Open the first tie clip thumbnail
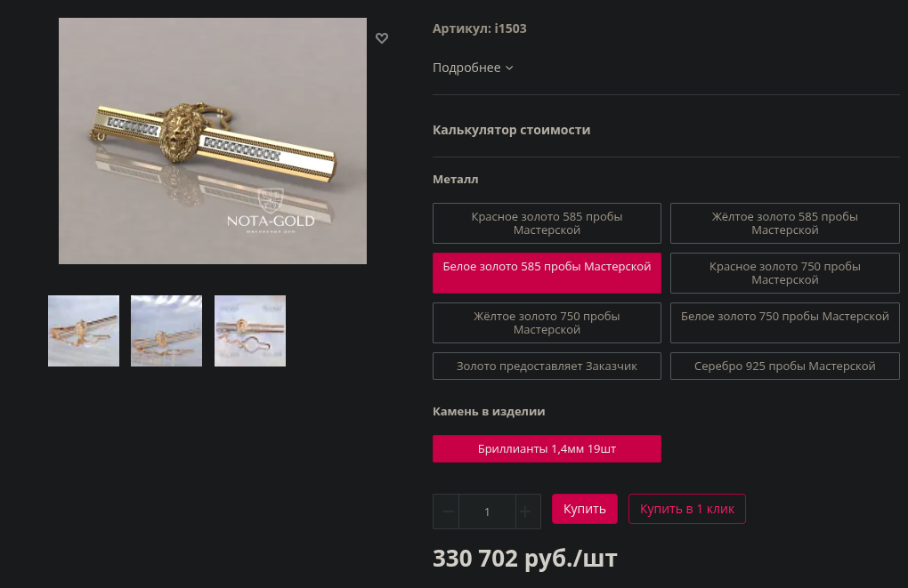 tap(84, 331)
